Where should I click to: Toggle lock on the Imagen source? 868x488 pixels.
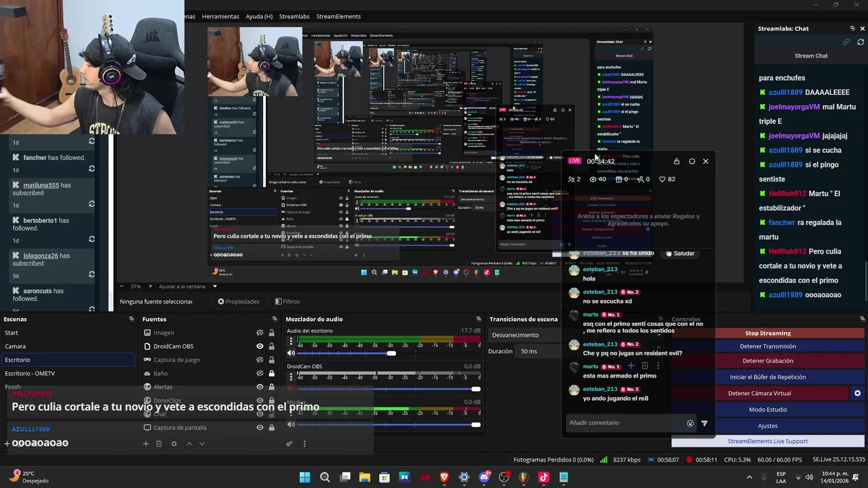pos(272,333)
